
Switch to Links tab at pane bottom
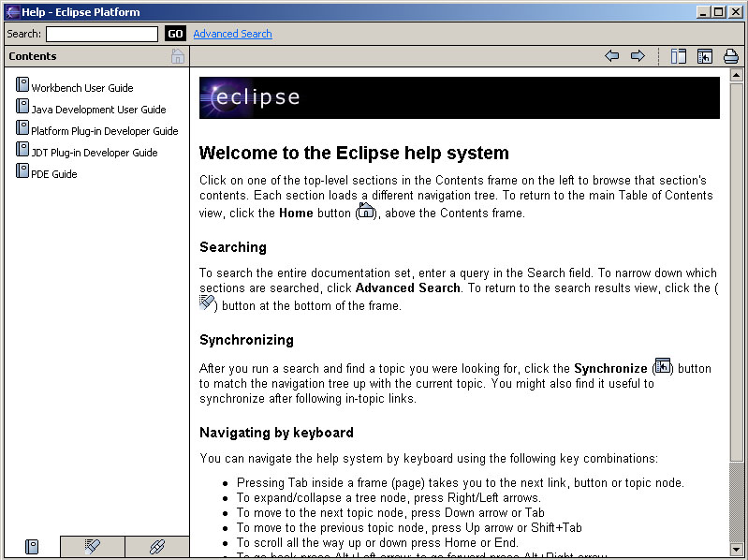point(157,547)
